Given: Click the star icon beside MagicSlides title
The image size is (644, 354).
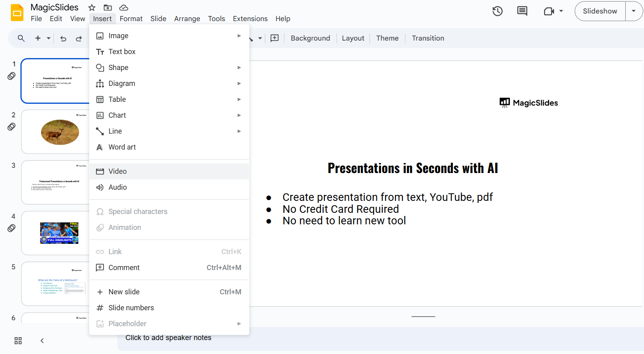Looking at the screenshot, I should (92, 8).
